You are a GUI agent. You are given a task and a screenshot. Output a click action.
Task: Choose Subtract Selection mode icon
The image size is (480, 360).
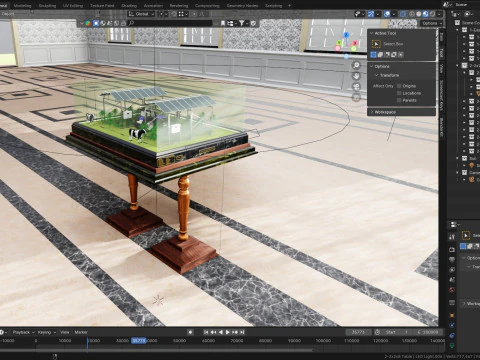(387, 55)
